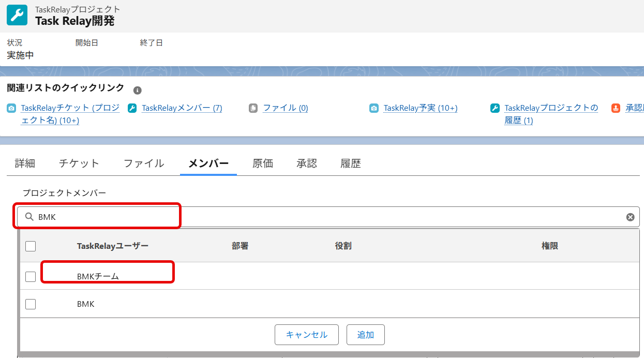This screenshot has width=644, height=358.
Task: Switch to the チケット tab
Action: pyautogui.click(x=79, y=163)
